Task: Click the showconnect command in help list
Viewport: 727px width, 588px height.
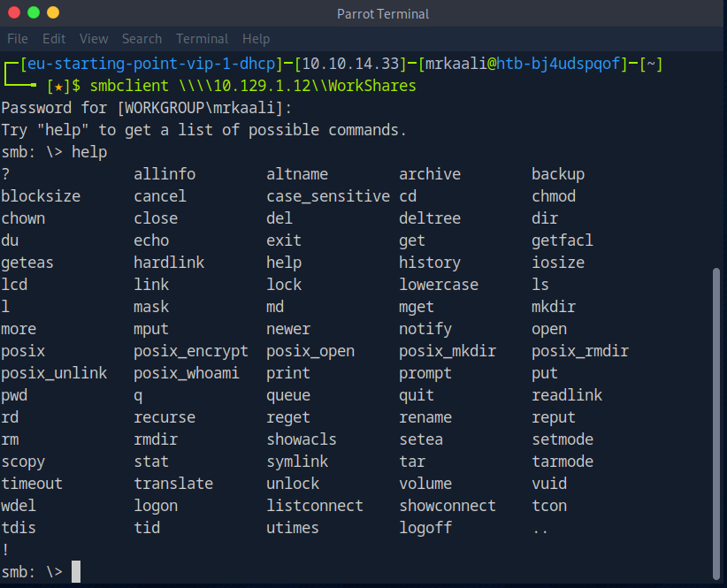Action: pyautogui.click(x=447, y=506)
